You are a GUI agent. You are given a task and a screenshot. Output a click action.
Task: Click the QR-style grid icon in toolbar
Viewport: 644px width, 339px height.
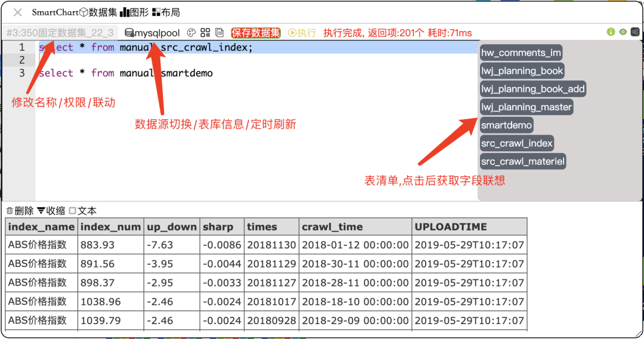pyautogui.click(x=205, y=33)
